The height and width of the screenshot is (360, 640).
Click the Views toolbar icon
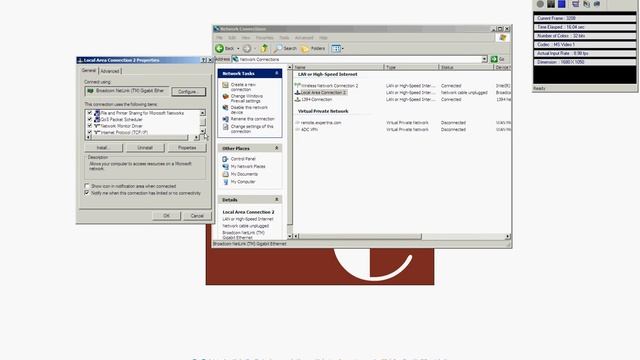point(336,49)
